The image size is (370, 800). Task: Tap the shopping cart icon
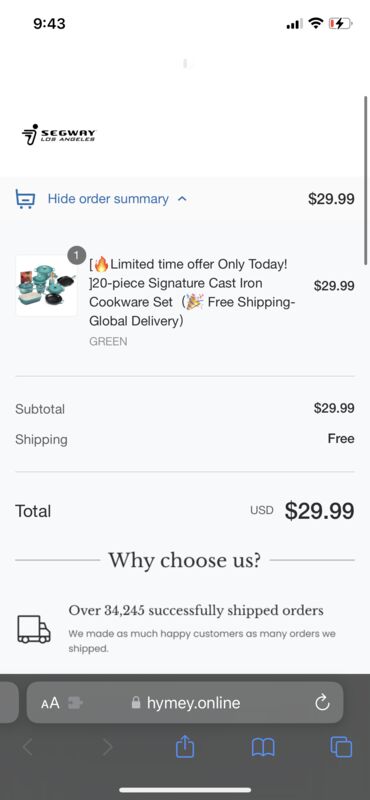[x=25, y=199]
